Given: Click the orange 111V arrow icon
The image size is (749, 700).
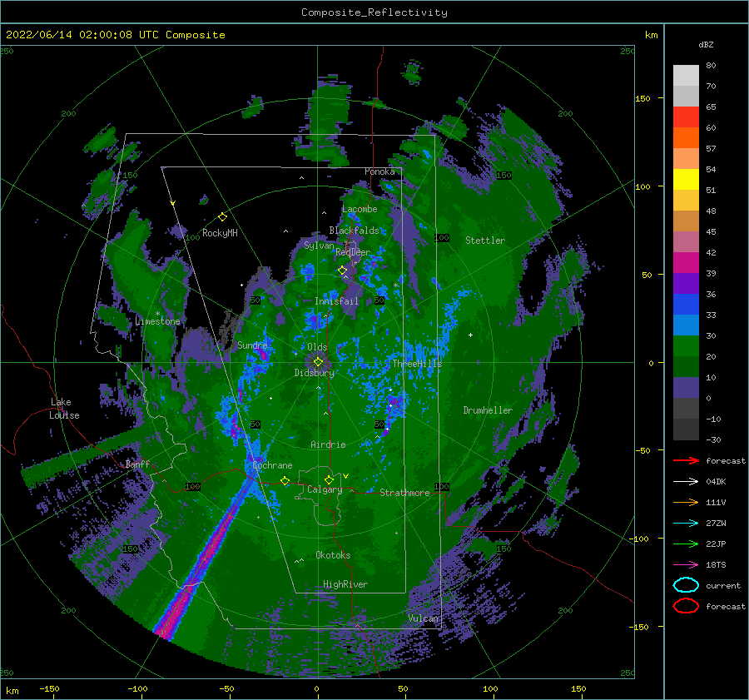Looking at the screenshot, I should [686, 502].
